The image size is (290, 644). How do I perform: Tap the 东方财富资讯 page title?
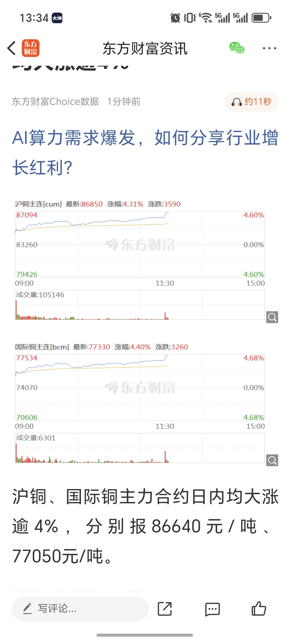[x=145, y=48]
